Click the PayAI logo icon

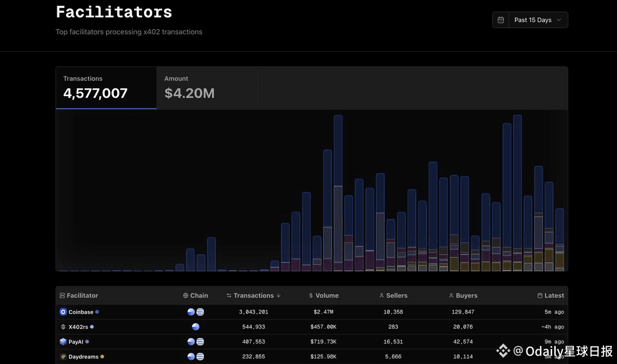click(x=63, y=342)
